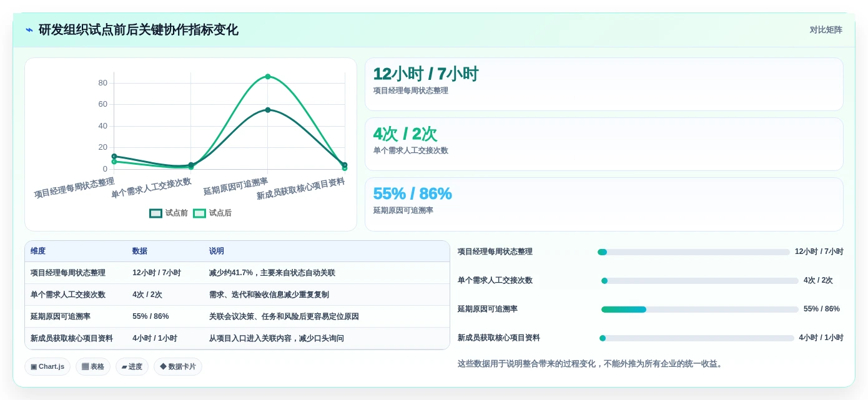Click the 4次 / 2次 data card
Viewport: 868px width, 400px height.
pos(604,144)
